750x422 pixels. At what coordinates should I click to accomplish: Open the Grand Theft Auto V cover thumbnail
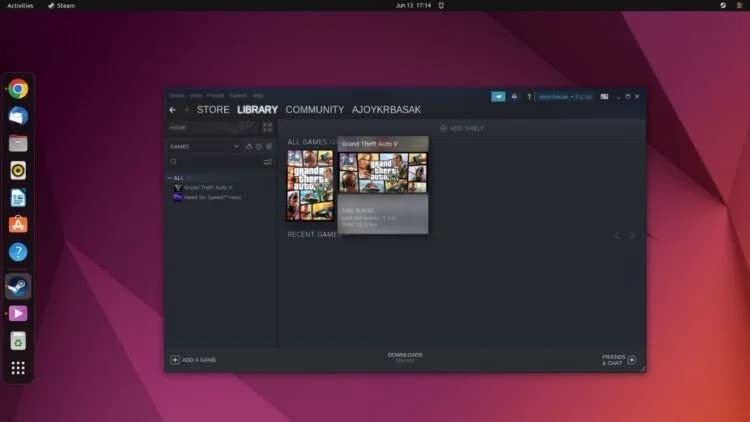(310, 185)
